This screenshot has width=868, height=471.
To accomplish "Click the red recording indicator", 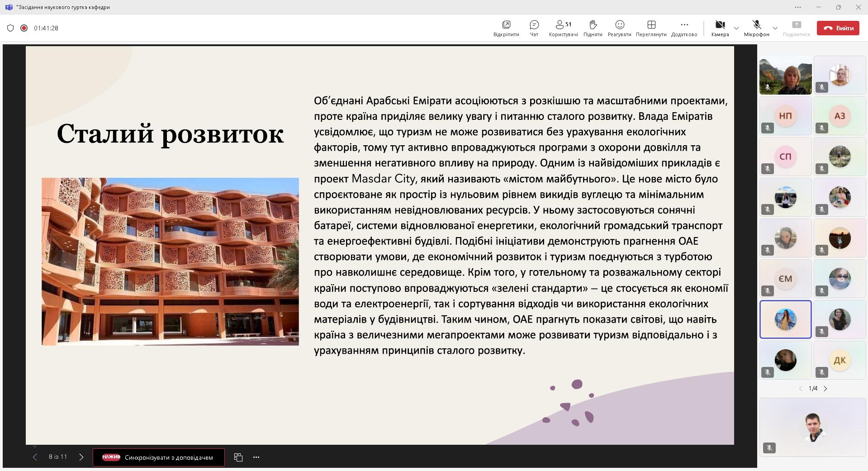I will [24, 28].
